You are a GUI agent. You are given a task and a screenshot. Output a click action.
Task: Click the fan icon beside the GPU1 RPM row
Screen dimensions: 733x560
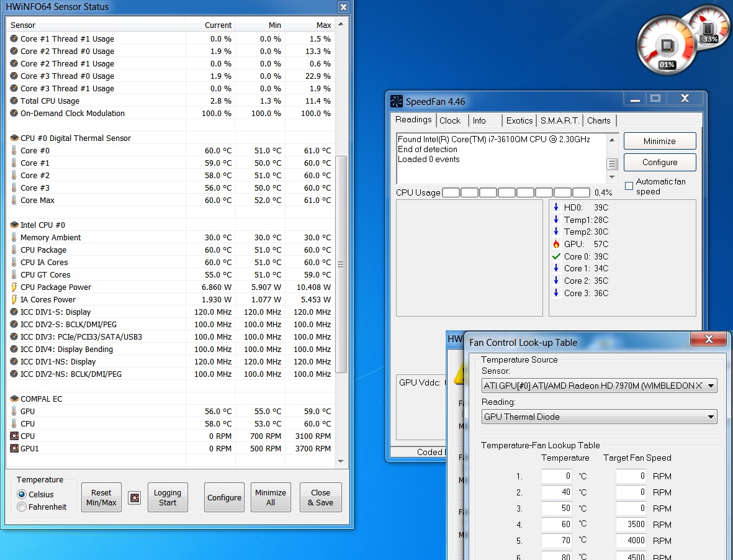(x=14, y=448)
